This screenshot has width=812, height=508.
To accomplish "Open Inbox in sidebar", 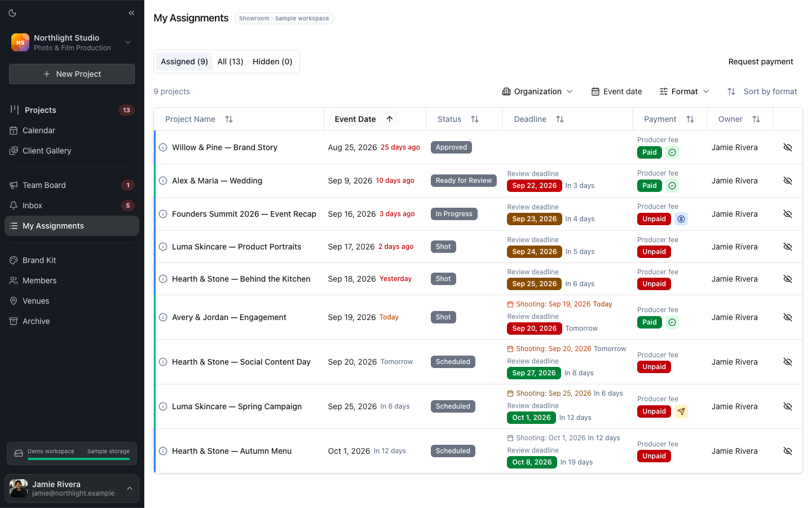I will click(72, 205).
